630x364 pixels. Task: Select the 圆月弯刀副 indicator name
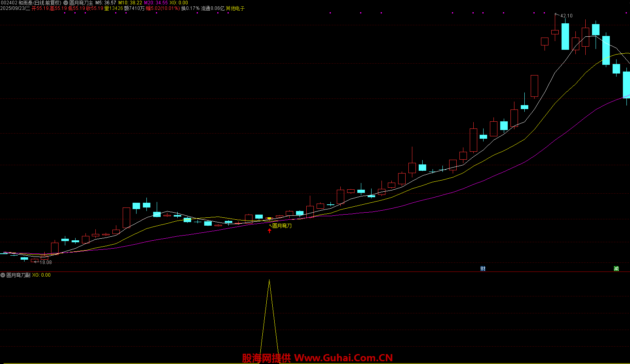pos(18,275)
